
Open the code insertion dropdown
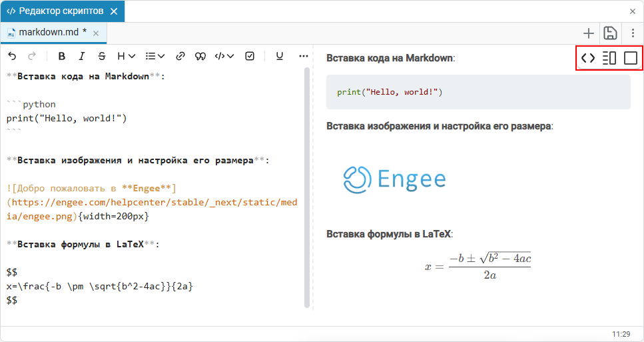(224, 56)
